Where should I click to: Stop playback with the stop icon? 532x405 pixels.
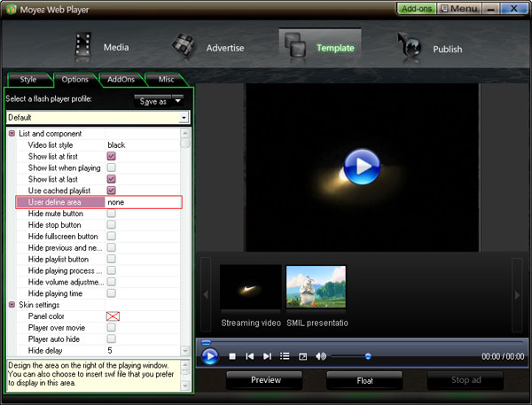(232, 356)
